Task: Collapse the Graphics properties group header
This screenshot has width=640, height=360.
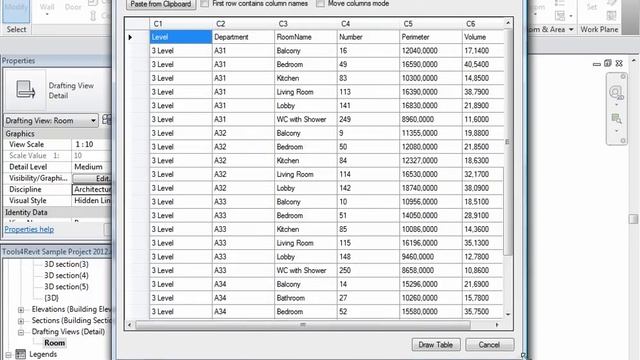Action: point(57,134)
